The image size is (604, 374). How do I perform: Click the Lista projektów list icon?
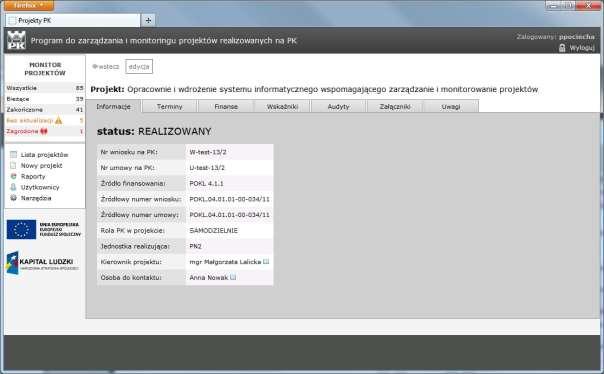click(13, 154)
